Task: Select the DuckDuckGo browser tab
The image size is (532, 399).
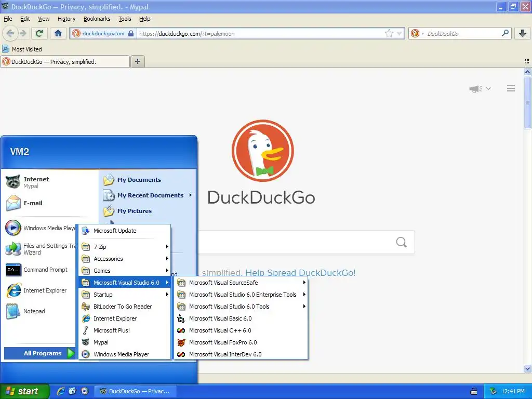Action: click(x=65, y=61)
